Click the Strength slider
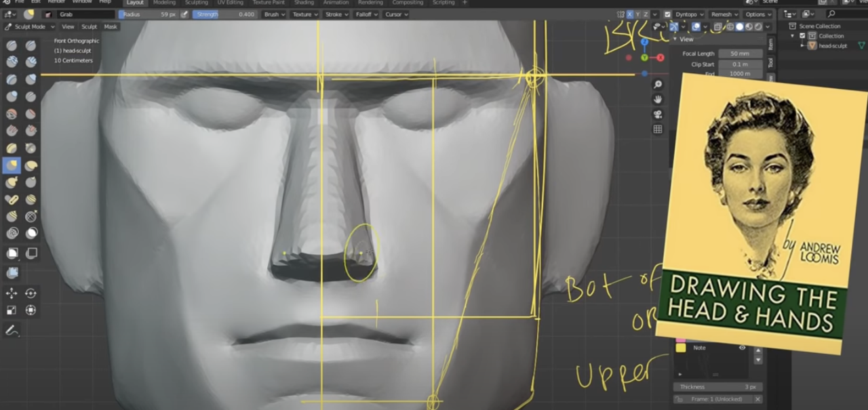Screen dimensions: 868x410 coord(225,14)
